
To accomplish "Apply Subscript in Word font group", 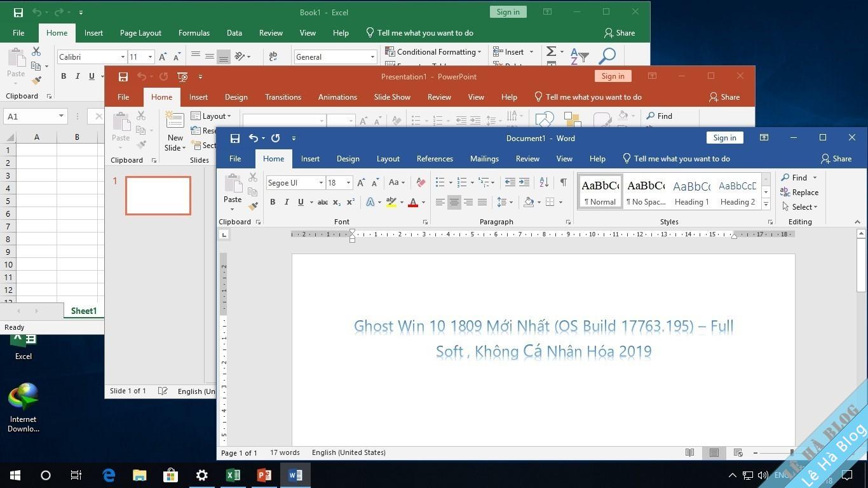I will coord(337,202).
